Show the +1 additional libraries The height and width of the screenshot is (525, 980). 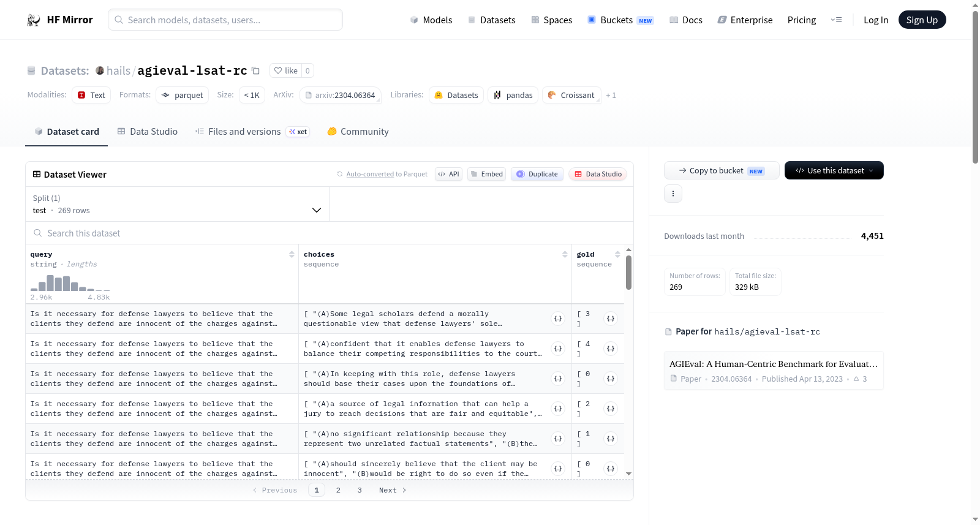point(611,95)
